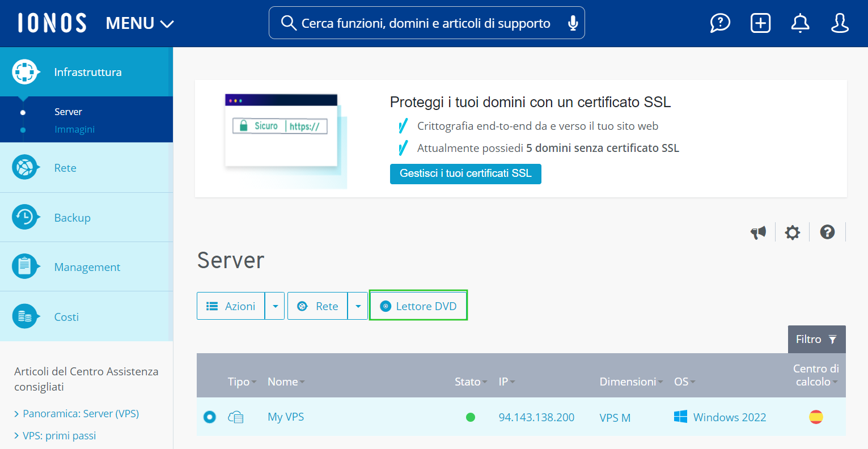This screenshot has width=868, height=449.
Task: Click the magnifier search icon
Action: [x=289, y=23]
